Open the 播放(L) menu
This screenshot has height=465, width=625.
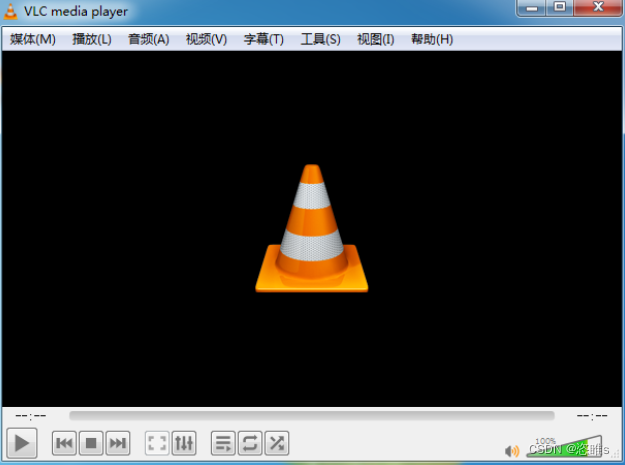tap(92, 39)
